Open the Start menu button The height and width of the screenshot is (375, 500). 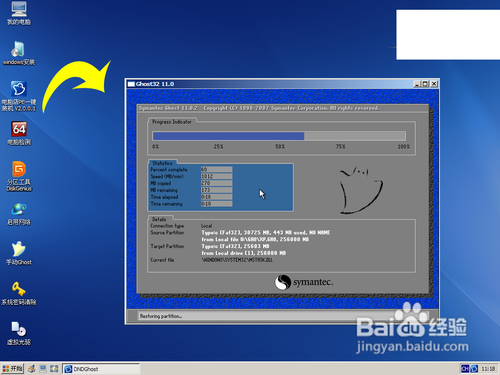(12, 369)
